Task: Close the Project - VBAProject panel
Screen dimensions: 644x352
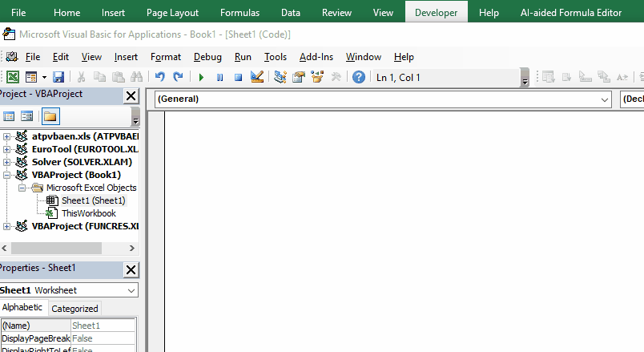Action: (131, 95)
